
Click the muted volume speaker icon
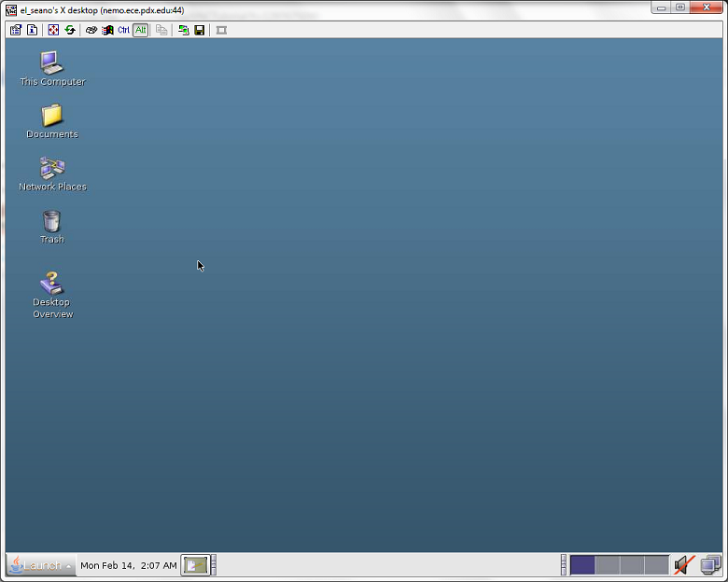tap(684, 565)
